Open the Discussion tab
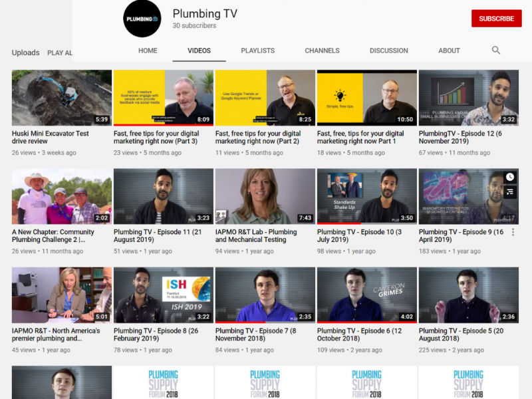This screenshot has width=532, height=399. [x=389, y=51]
